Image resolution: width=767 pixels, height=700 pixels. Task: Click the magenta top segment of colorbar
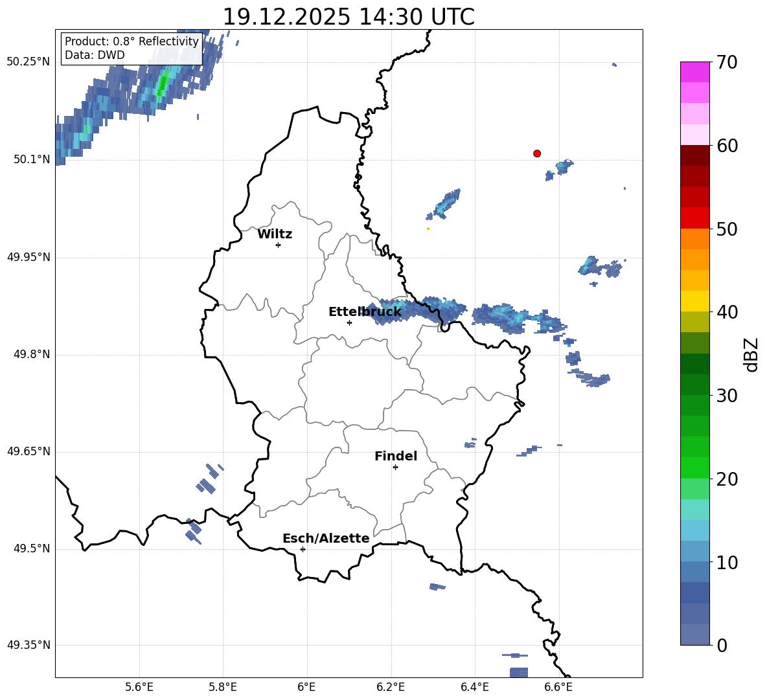pos(694,73)
